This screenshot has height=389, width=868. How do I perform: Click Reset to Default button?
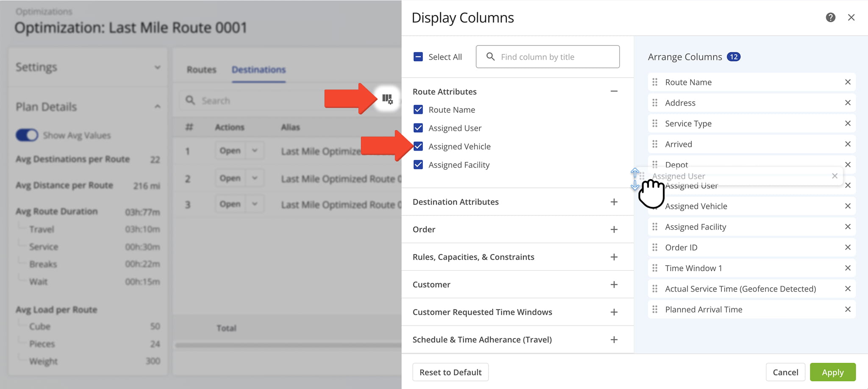[450, 372]
